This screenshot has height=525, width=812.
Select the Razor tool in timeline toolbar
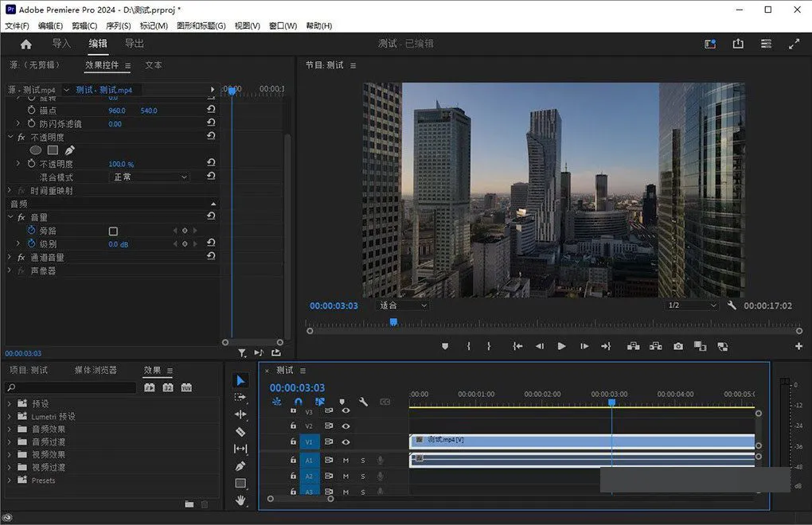pyautogui.click(x=240, y=432)
